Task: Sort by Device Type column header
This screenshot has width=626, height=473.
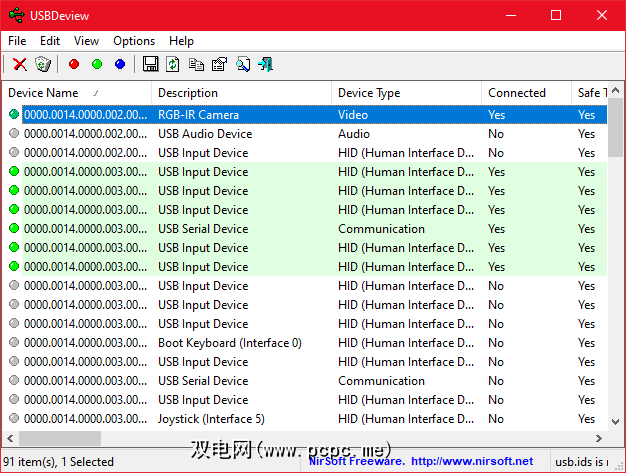Action: point(406,93)
